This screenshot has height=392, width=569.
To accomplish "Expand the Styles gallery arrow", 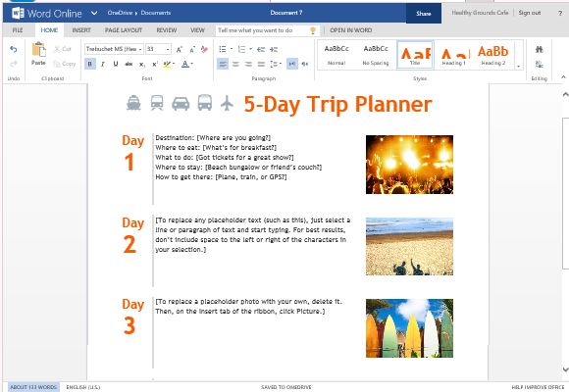I will (x=519, y=66).
